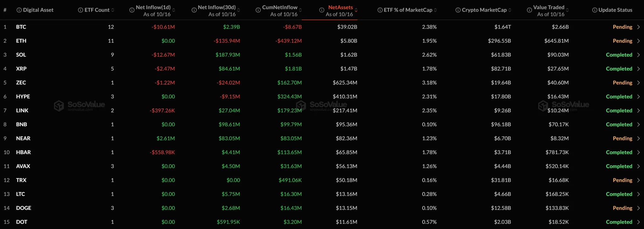Screen dimensions: 644x229
Task: Open the SOL row arrow
Action: point(638,55)
